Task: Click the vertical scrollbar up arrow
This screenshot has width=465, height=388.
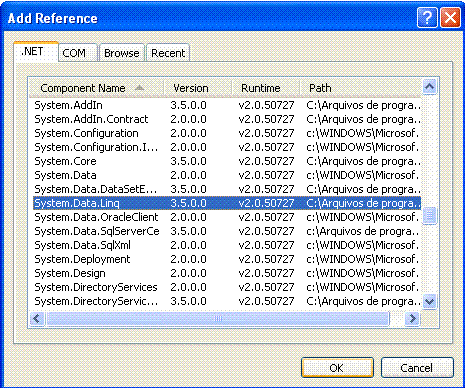Action: click(430, 87)
